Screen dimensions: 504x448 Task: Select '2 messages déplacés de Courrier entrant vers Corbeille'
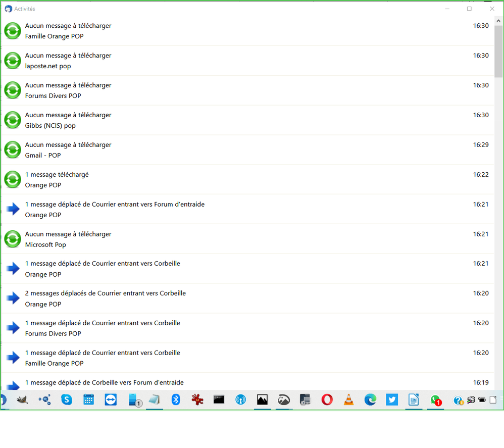coord(106,293)
